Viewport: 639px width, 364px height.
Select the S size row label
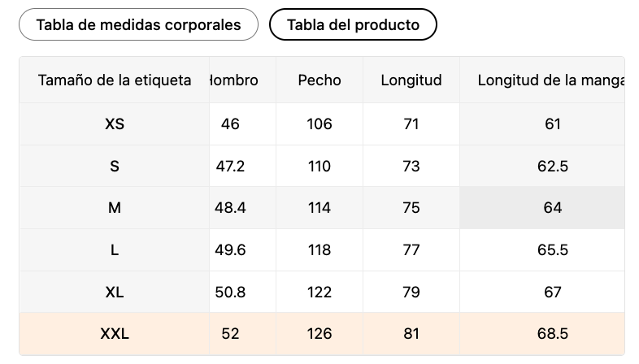115,166
